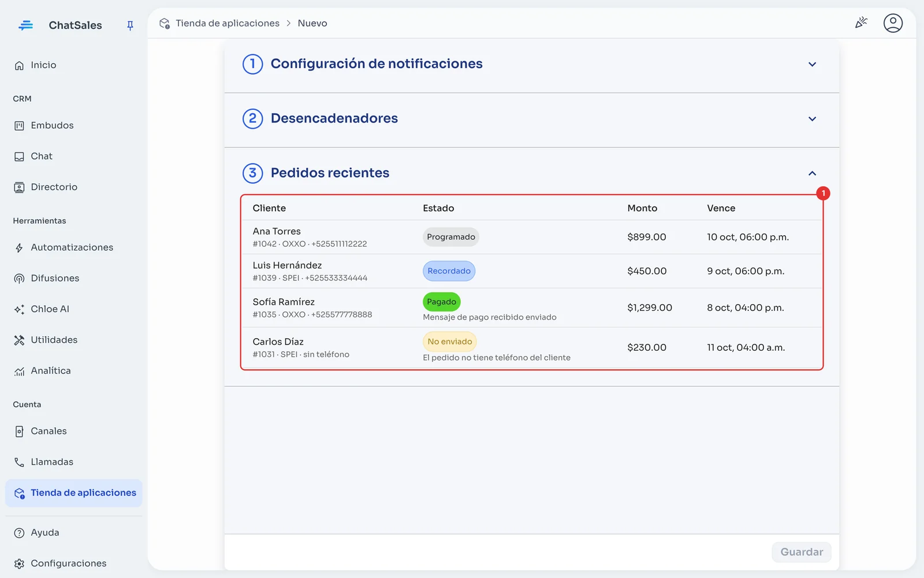Click the Analítica chart icon
The width and height of the screenshot is (924, 578).
tap(19, 371)
